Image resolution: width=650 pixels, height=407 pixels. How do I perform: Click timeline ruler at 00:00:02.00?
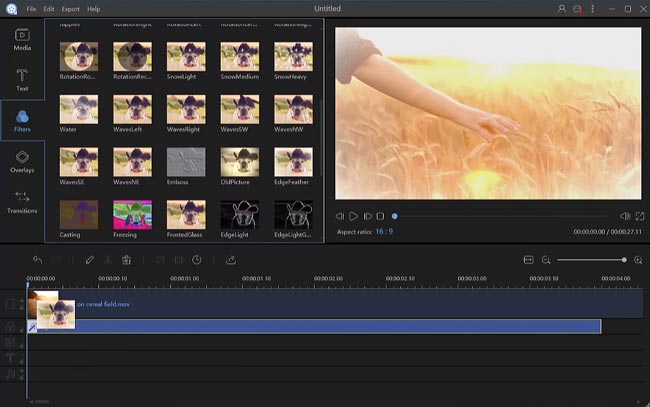(x=328, y=279)
